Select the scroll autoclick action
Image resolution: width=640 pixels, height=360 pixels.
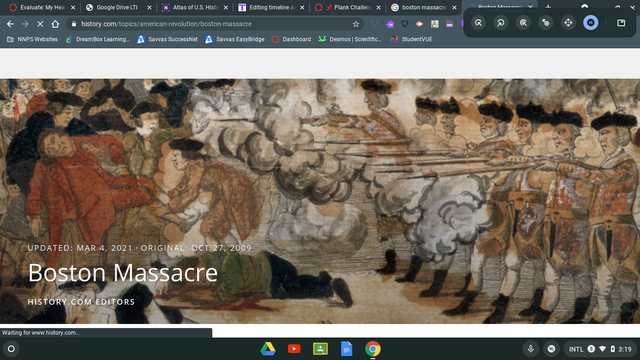[x=568, y=23]
